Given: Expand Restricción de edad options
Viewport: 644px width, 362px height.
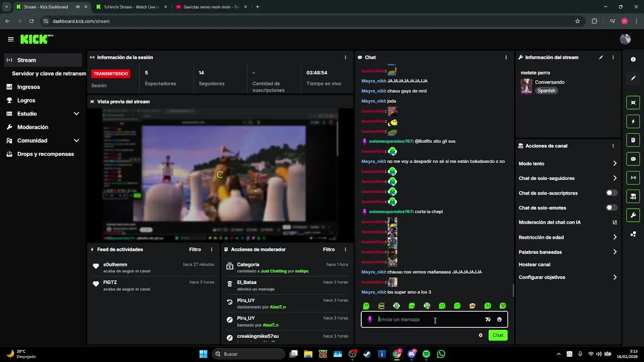Looking at the screenshot, I should pyautogui.click(x=615, y=237).
